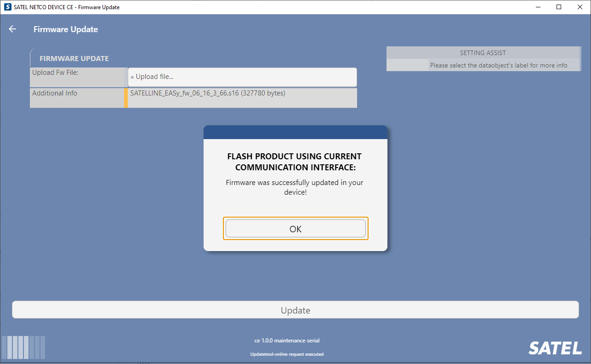Start the firmware with the Update button
591x364 pixels.
pos(295,310)
